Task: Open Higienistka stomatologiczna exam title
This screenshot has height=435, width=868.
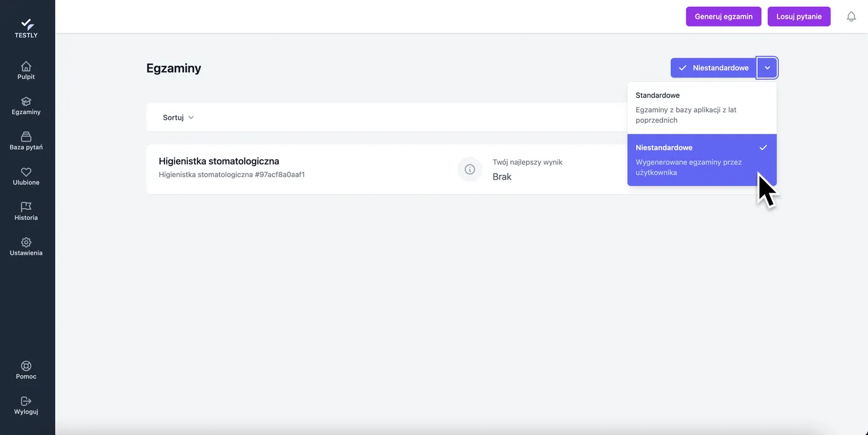Action: pyautogui.click(x=219, y=161)
